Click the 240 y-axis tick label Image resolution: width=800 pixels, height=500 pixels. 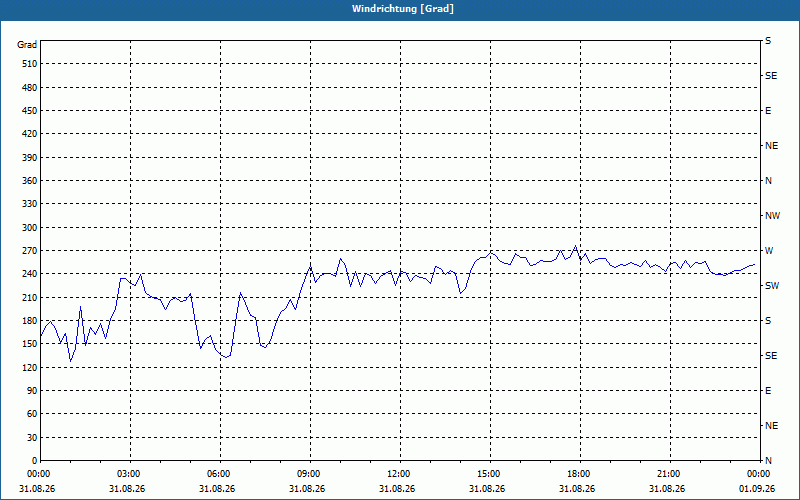[x=29, y=274]
